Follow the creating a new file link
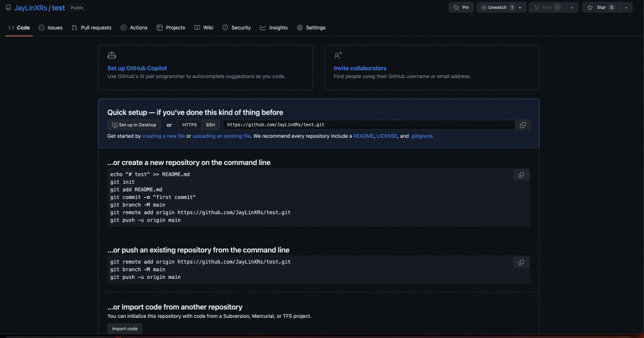The height and width of the screenshot is (338, 644). 164,136
